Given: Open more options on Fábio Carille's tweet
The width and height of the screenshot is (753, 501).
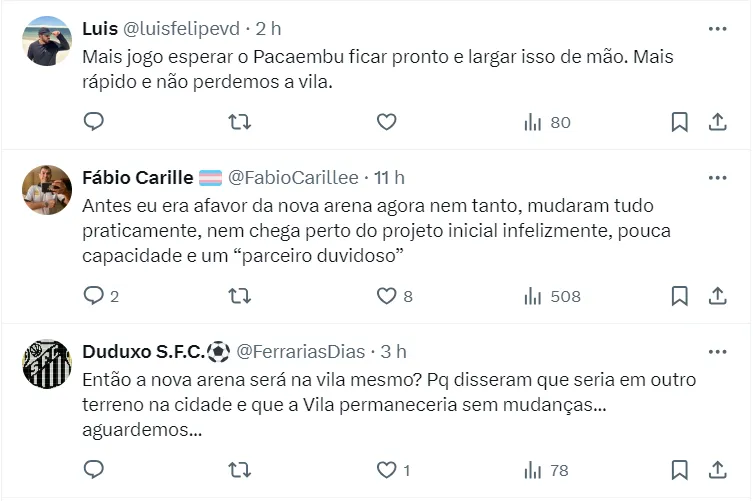Looking at the screenshot, I should 717,178.
